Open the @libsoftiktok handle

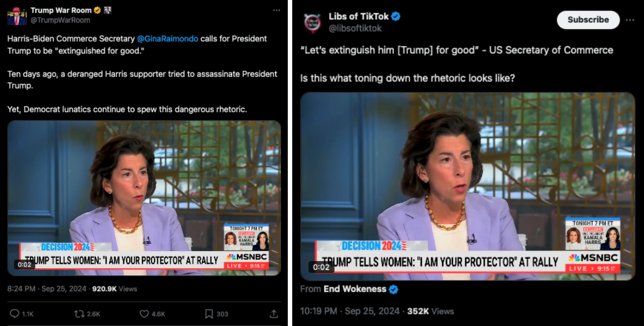click(355, 28)
